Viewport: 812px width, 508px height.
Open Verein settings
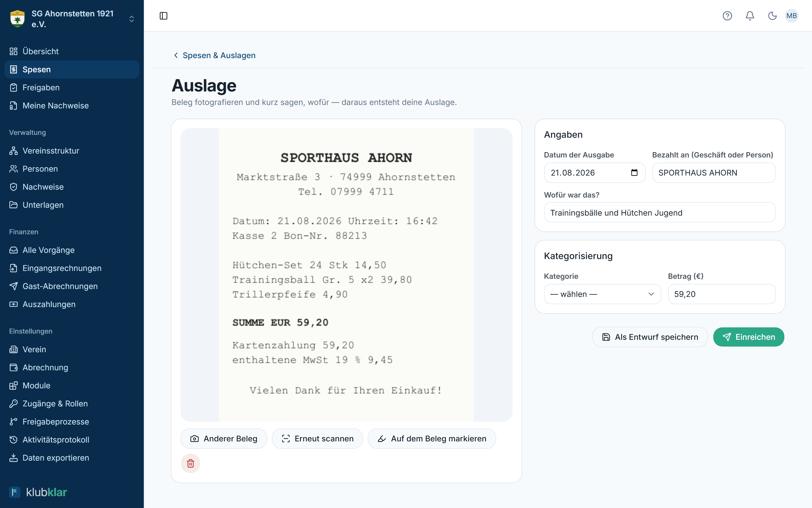(x=72, y=349)
